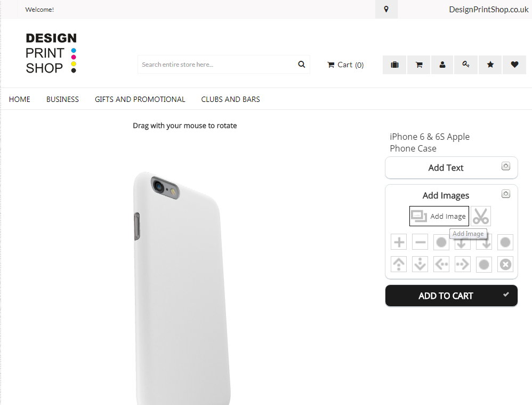This screenshot has width=532, height=405.
Task: Move image up with the up-chevron icon
Action: tap(399, 264)
